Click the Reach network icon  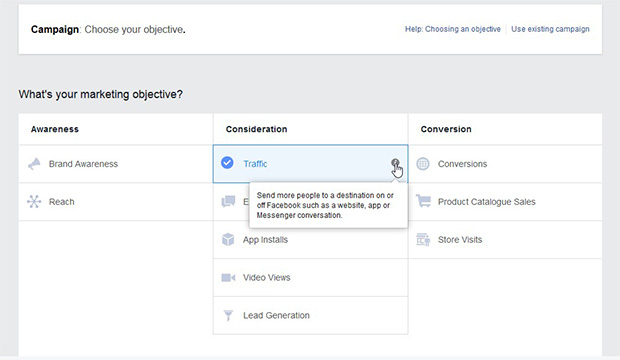[34, 202]
